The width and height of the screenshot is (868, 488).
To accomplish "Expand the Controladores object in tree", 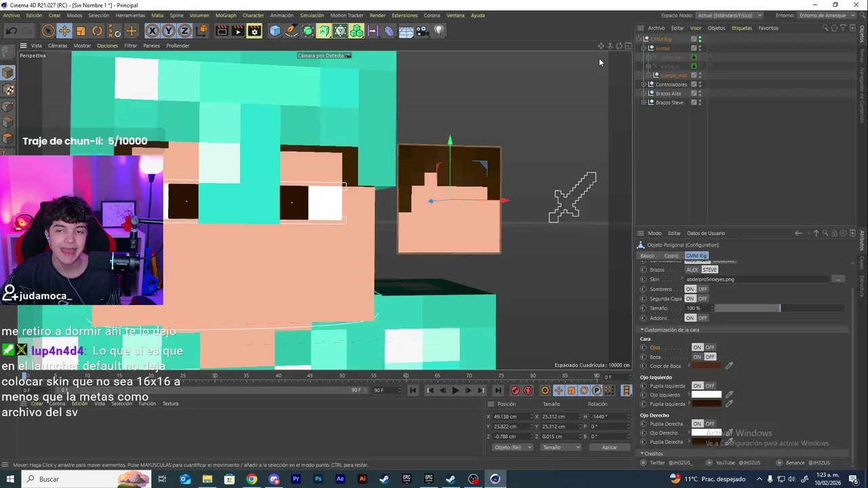I will click(x=644, y=85).
